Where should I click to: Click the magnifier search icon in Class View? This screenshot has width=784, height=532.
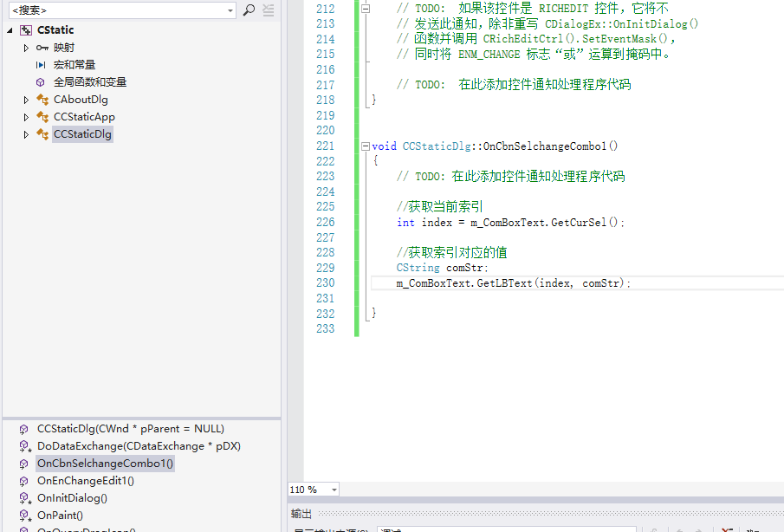coord(249,10)
